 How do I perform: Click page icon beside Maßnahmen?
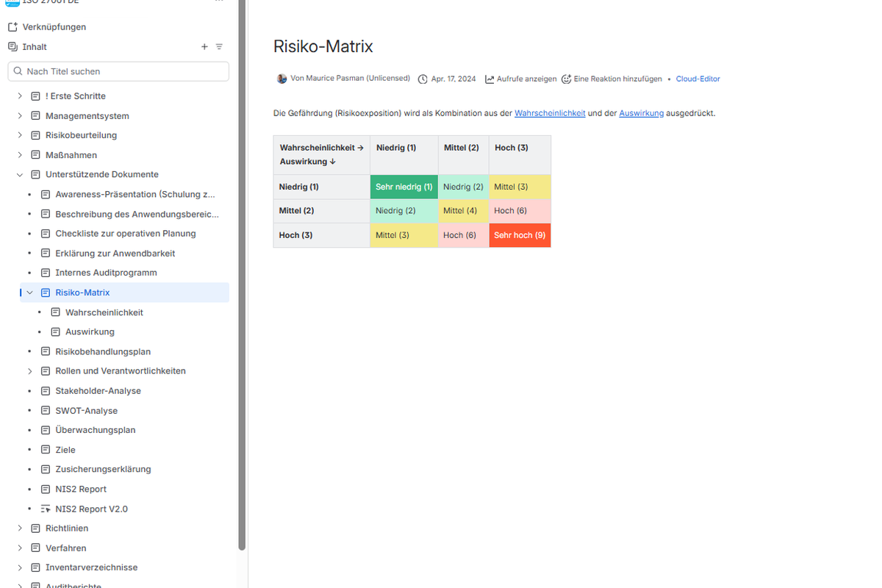point(35,155)
